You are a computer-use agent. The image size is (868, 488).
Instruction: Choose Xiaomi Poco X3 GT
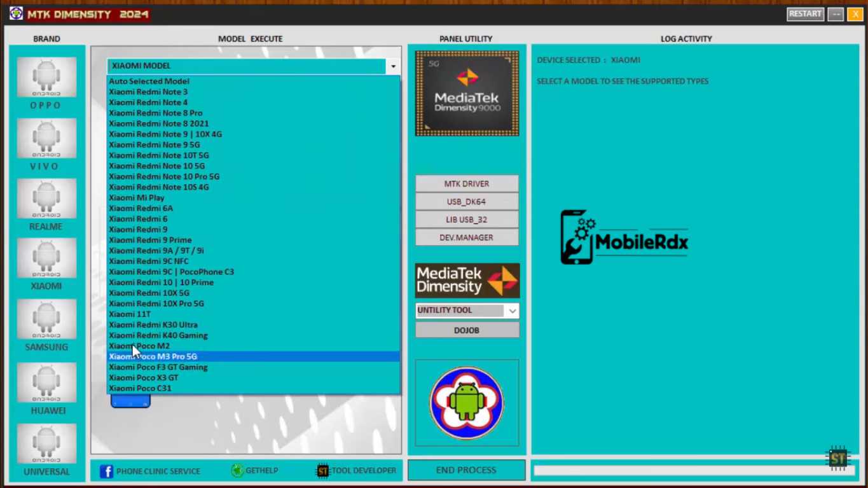253,378
